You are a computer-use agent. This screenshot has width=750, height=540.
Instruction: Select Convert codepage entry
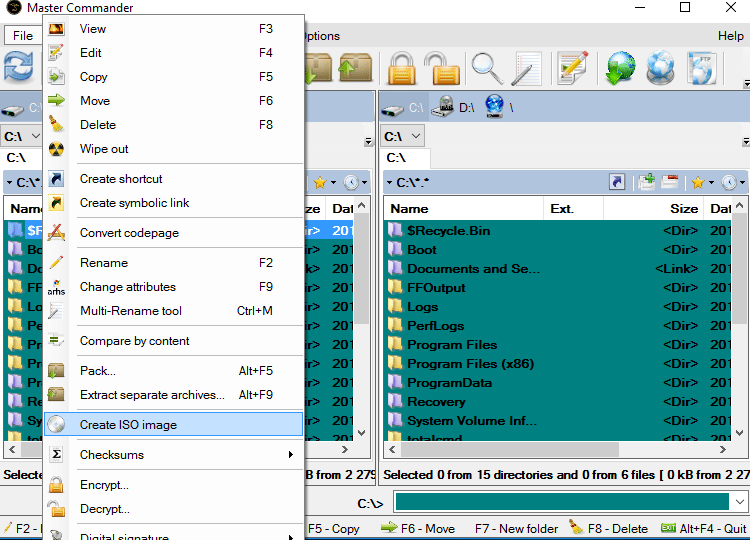[x=173, y=232]
